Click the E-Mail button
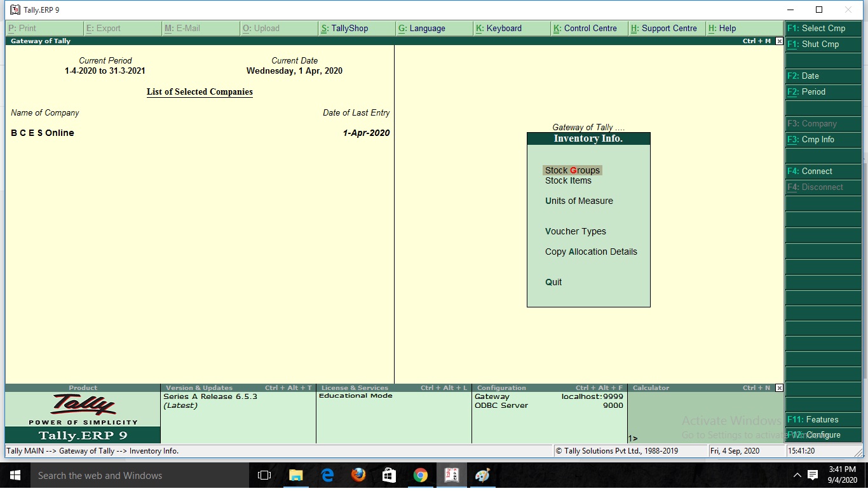The height and width of the screenshot is (491, 868). coord(201,29)
